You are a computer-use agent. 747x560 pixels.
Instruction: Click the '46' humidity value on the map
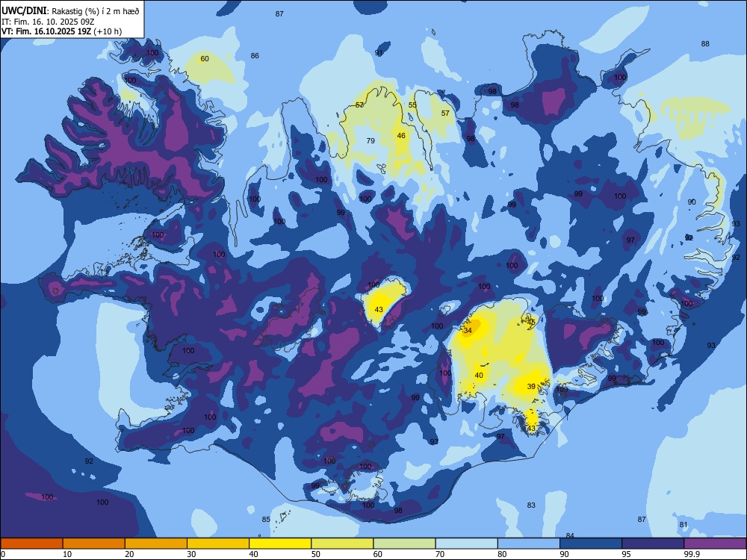click(401, 136)
